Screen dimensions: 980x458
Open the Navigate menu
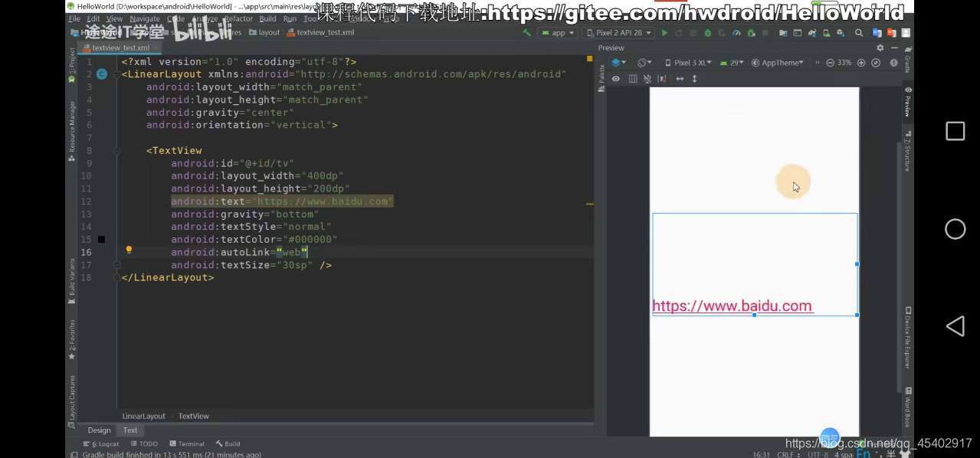point(145,18)
